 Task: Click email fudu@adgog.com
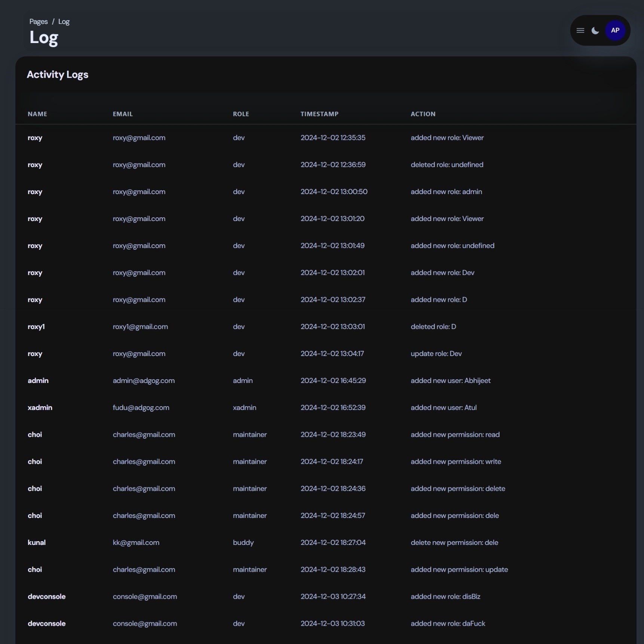point(141,407)
